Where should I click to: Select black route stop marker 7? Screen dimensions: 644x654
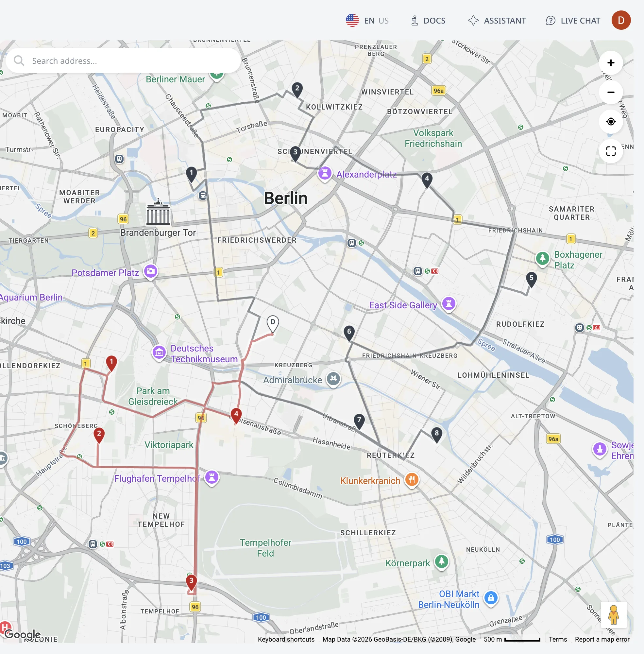coord(359,422)
